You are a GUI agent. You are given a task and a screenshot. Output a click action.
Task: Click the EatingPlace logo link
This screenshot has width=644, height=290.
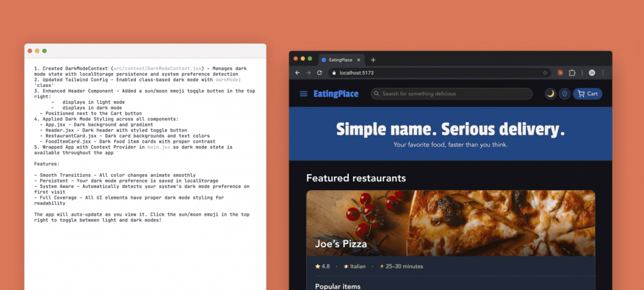pos(336,94)
